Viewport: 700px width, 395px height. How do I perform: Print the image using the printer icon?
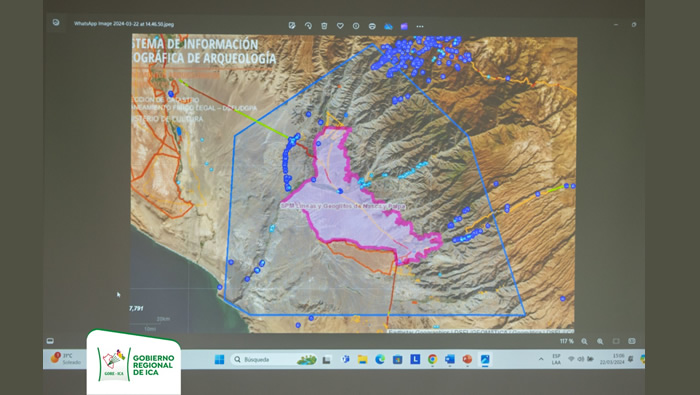point(372,26)
